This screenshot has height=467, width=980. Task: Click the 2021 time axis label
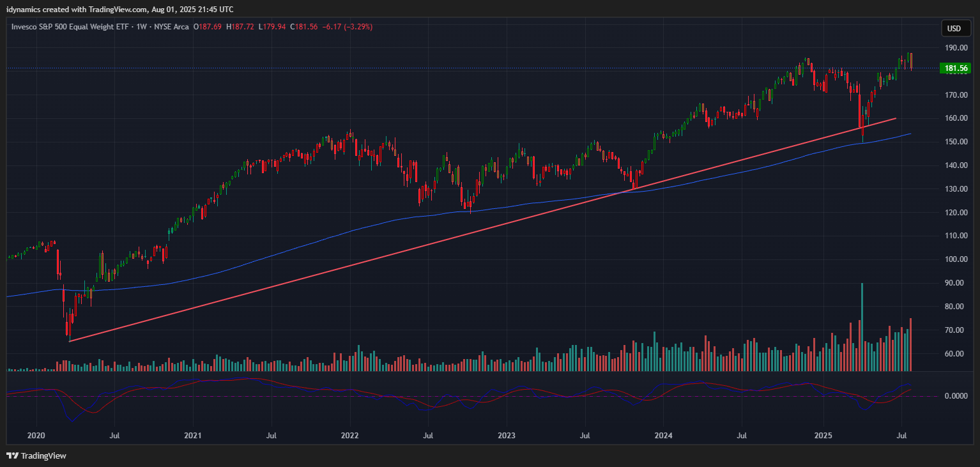click(x=193, y=436)
